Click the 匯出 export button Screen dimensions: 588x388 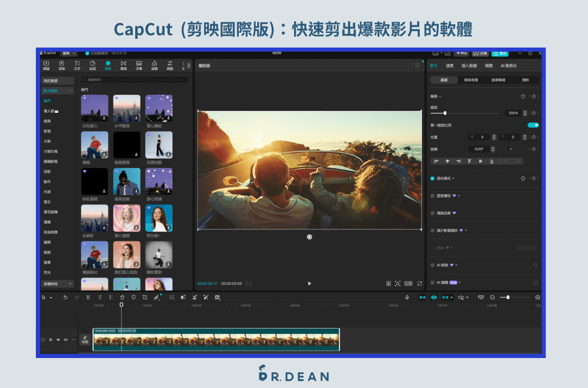[x=500, y=53]
